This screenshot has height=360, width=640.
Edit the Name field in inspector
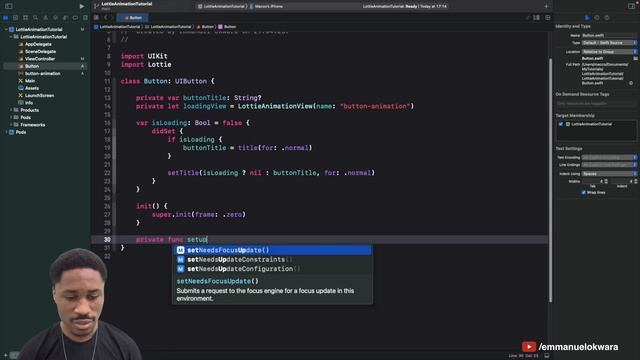coord(609,36)
